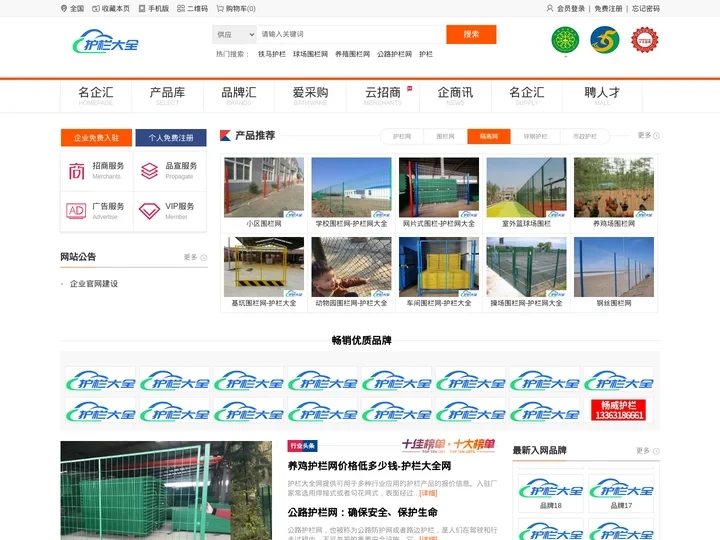This screenshot has width=720, height=540.
Task: Click the orange 搜索 button
Action: [471, 34]
